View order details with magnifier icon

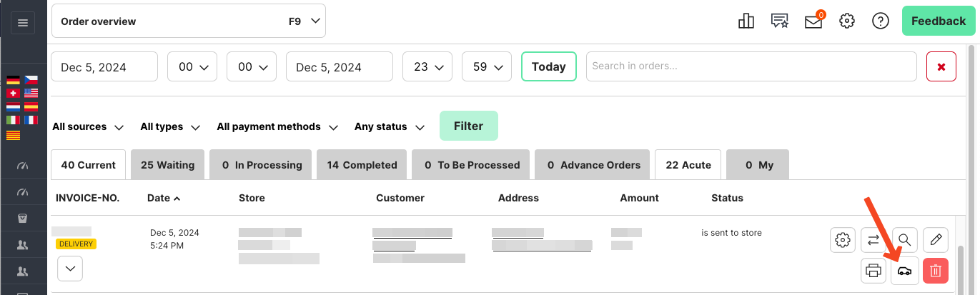(904, 239)
